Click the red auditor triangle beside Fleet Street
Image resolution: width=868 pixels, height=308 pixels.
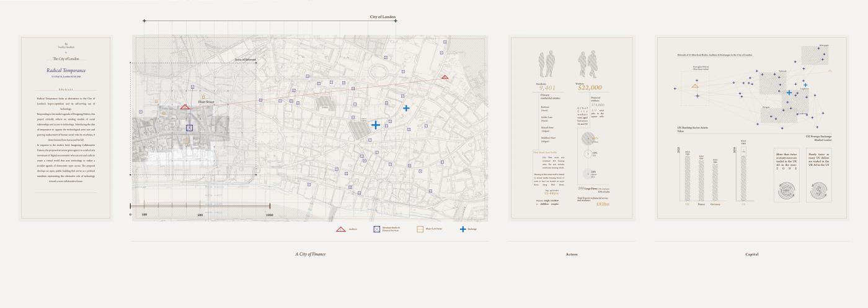coord(185,107)
